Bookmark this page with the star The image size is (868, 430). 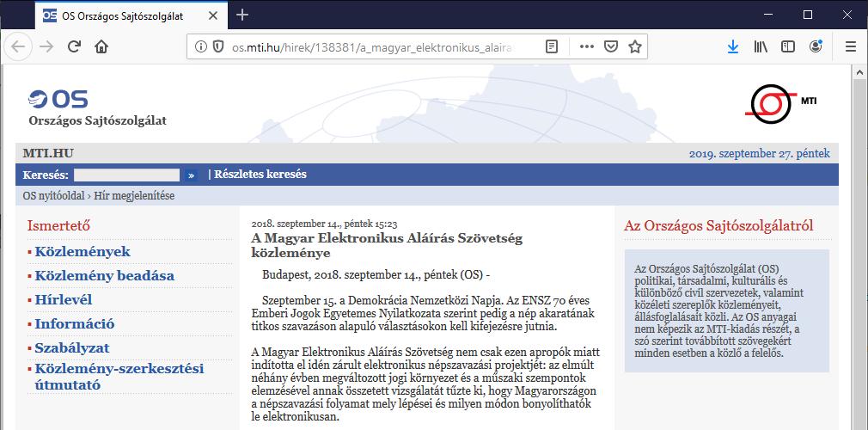(x=635, y=46)
